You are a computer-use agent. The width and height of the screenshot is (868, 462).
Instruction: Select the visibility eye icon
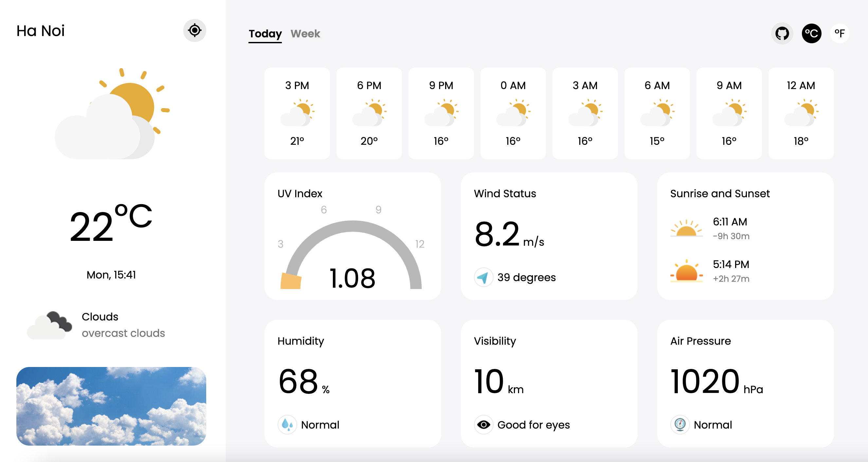tap(483, 425)
